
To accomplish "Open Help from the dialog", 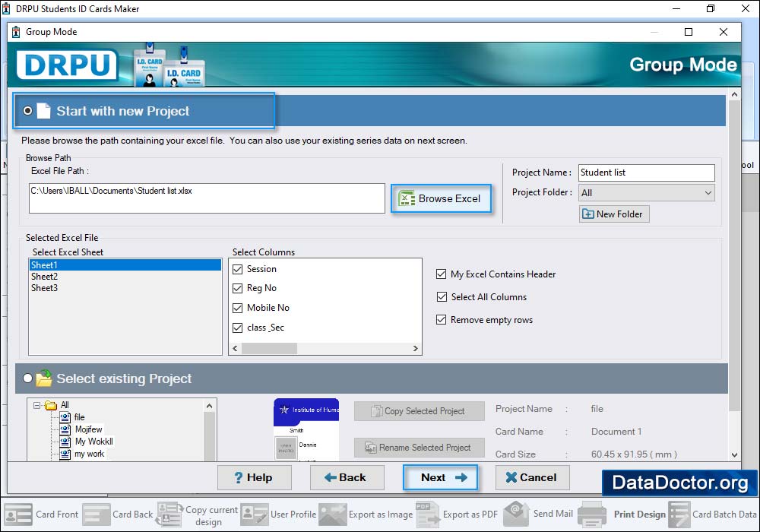I will [255, 478].
